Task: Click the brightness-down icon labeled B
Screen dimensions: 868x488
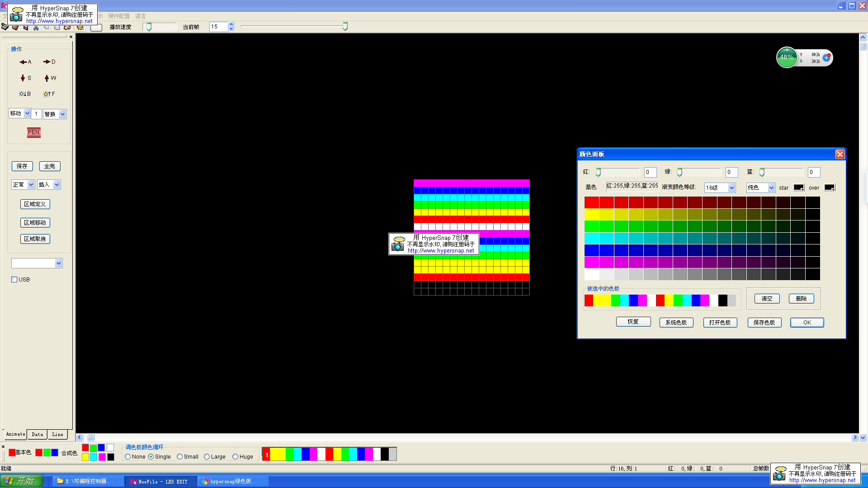Action: point(25,94)
